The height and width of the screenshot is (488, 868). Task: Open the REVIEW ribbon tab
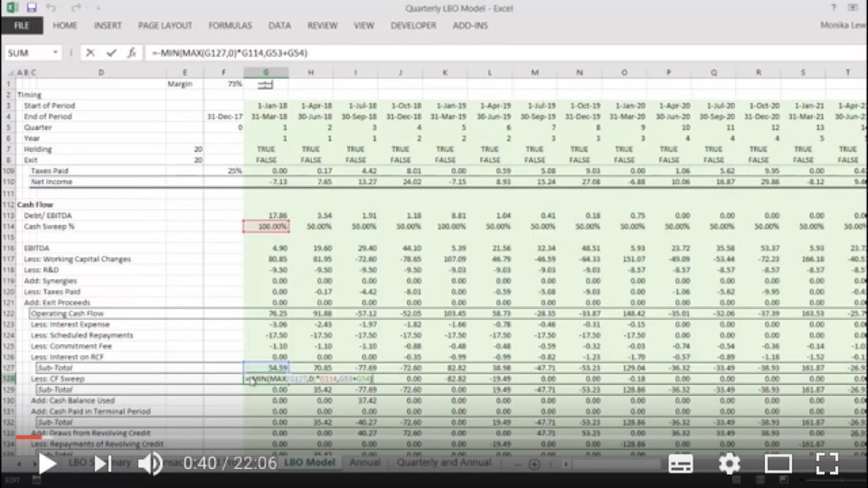[322, 26]
